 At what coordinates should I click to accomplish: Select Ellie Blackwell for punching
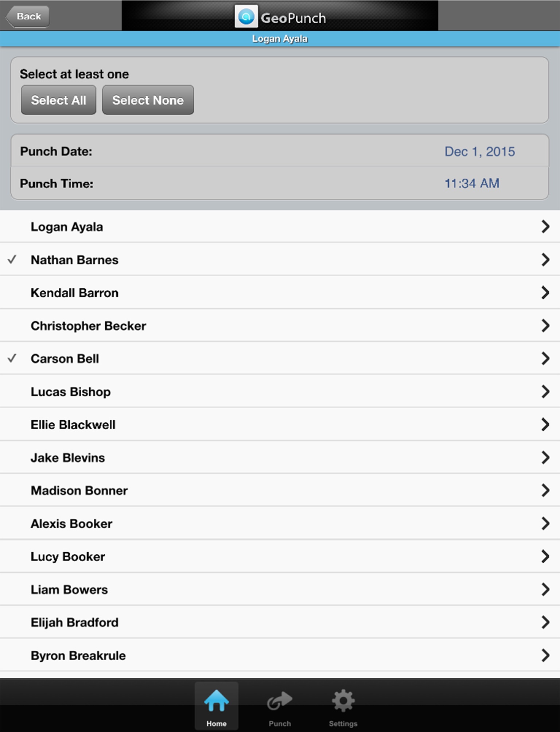[73, 425]
